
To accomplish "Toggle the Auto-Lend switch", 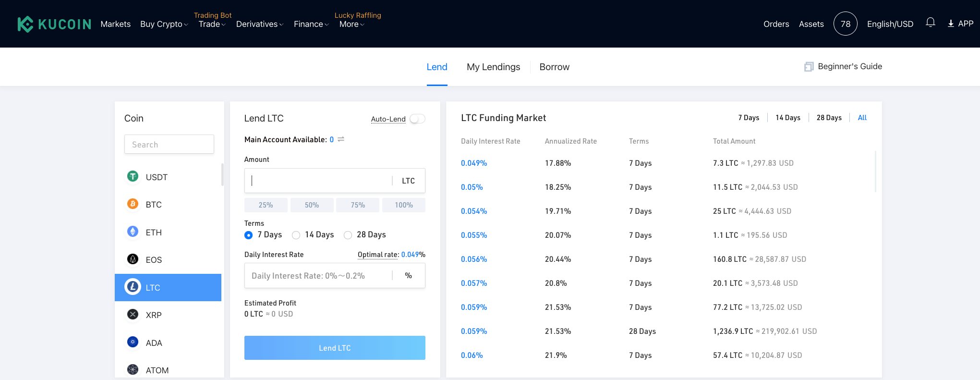I will [417, 119].
